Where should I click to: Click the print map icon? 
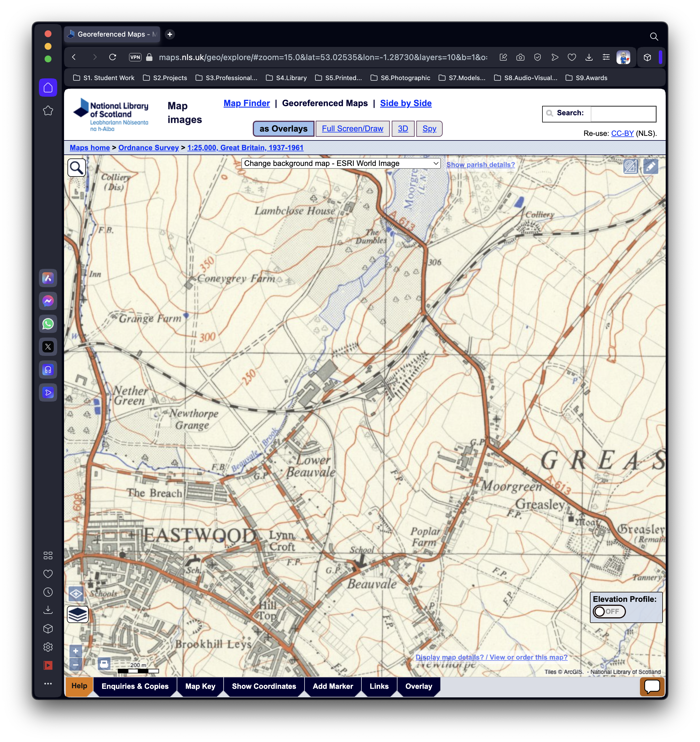click(104, 664)
